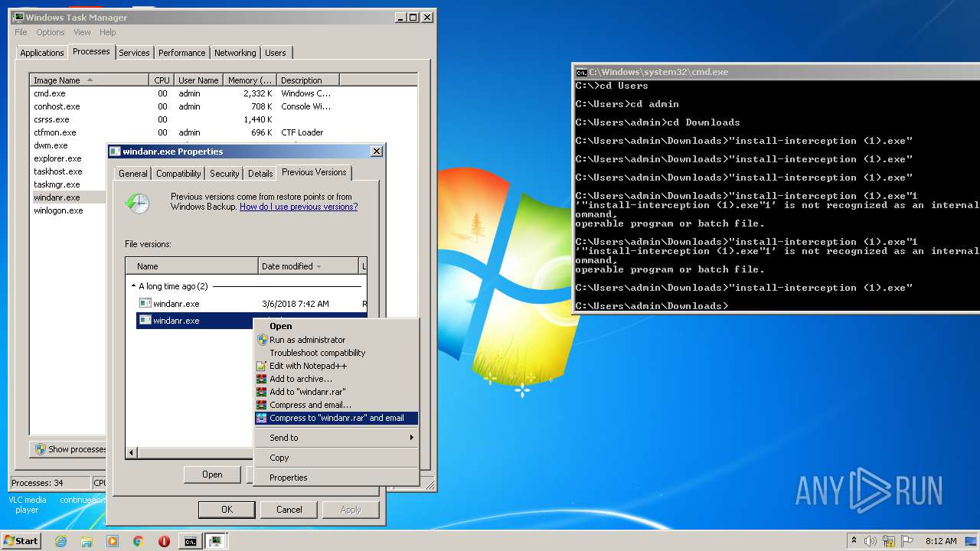The height and width of the screenshot is (551, 980).
Task: Choose Troubleshoot compatibility in context menu
Action: (x=337, y=353)
